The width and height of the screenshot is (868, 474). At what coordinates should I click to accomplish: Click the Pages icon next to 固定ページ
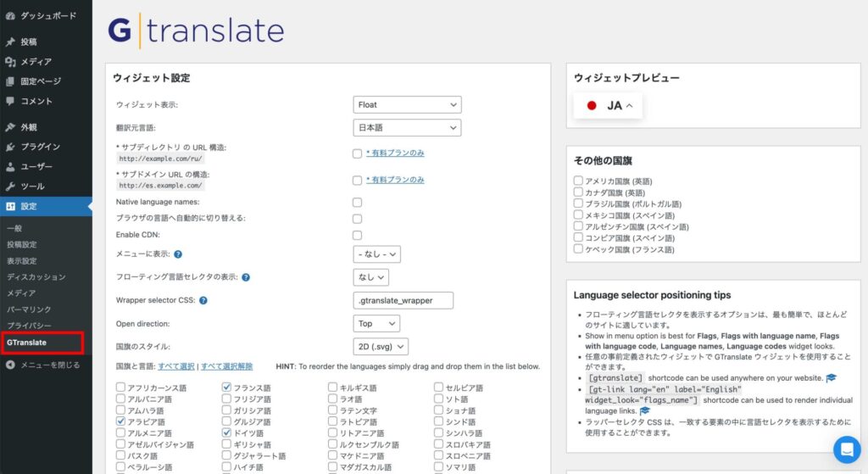[10, 81]
